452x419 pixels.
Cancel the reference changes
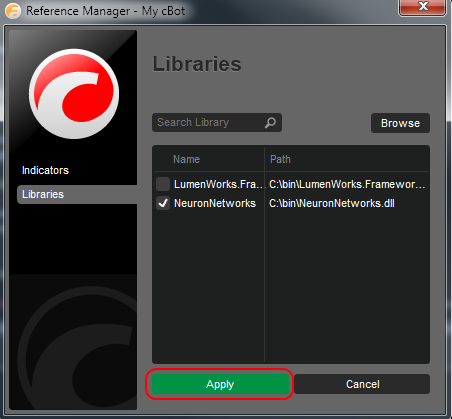[x=362, y=384]
